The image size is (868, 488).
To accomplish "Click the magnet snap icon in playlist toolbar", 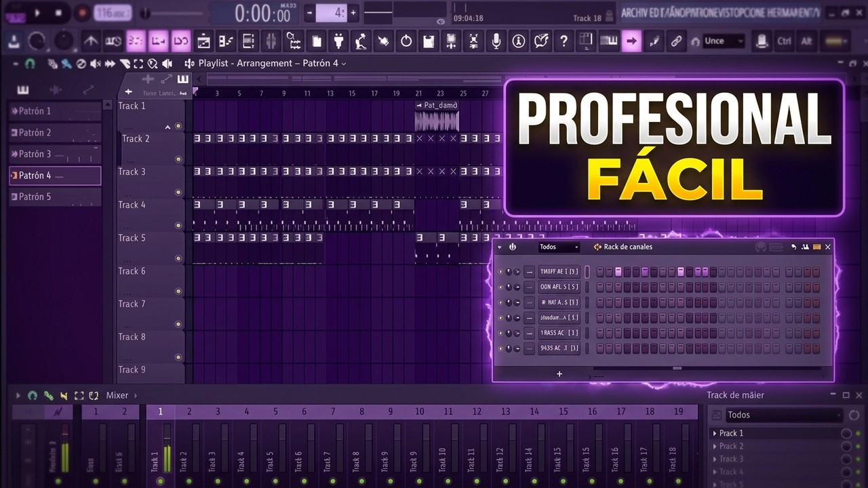I will point(29,64).
